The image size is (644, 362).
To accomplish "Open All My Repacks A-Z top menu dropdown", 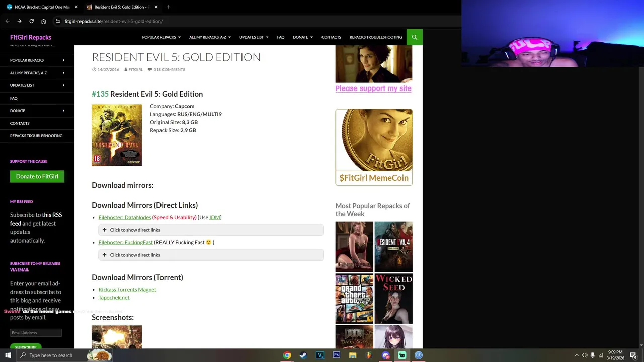I will pos(210,37).
